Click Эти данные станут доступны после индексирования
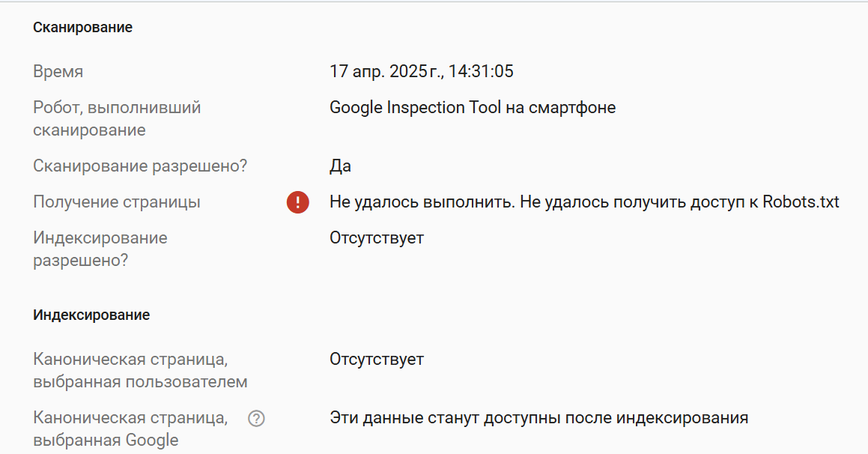The height and width of the screenshot is (454, 868). click(x=539, y=418)
